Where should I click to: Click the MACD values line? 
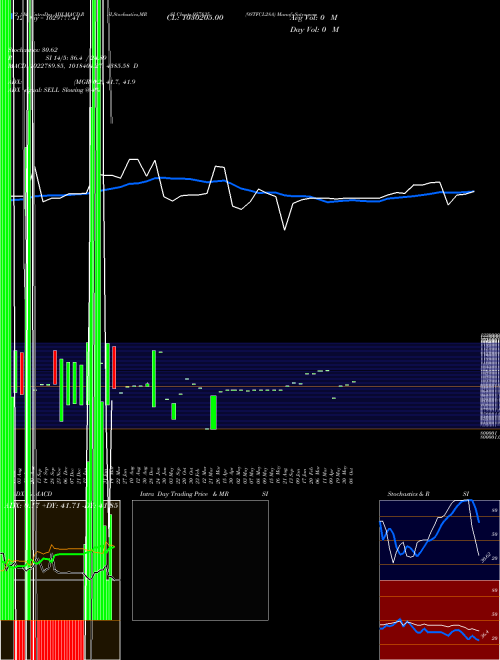73,66
